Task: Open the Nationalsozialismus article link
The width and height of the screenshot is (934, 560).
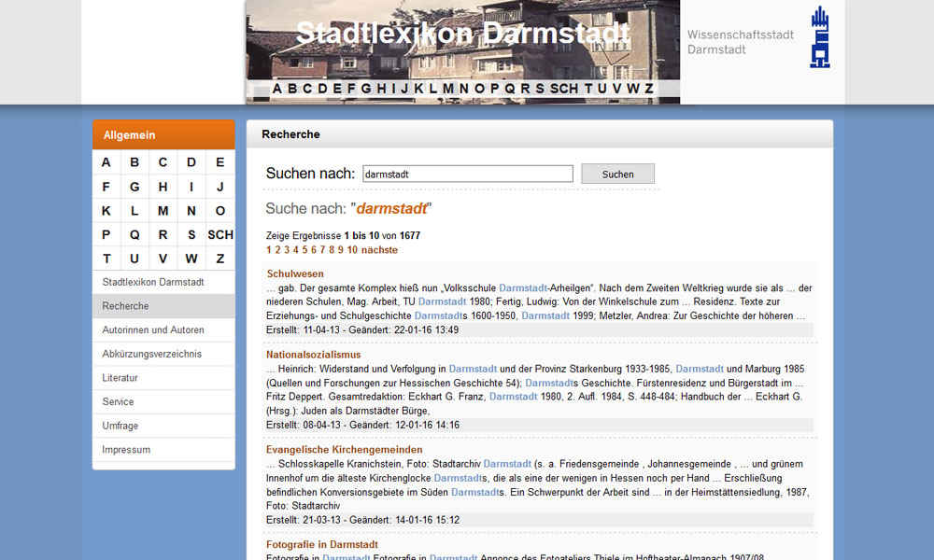Action: click(313, 355)
